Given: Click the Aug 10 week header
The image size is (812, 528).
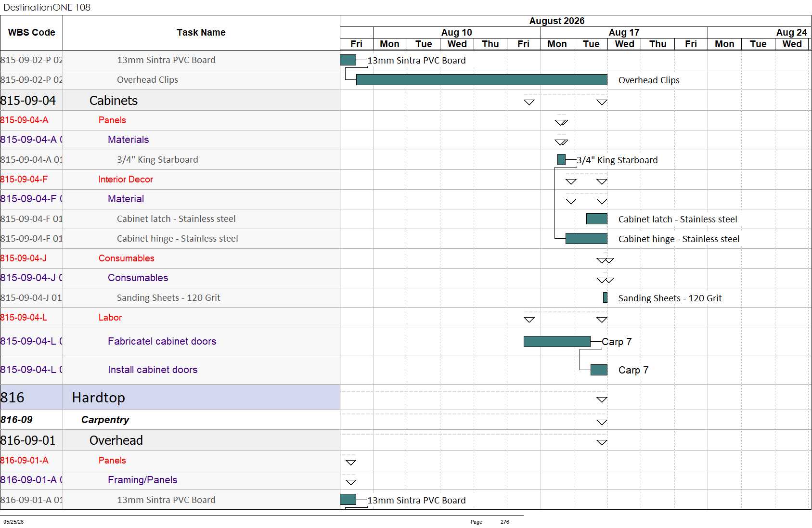Looking at the screenshot, I should [x=457, y=32].
